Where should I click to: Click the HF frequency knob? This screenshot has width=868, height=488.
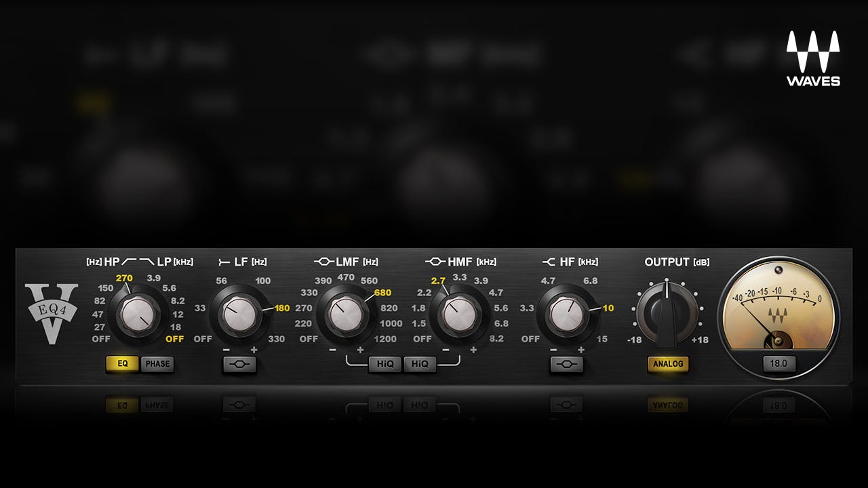tap(567, 314)
